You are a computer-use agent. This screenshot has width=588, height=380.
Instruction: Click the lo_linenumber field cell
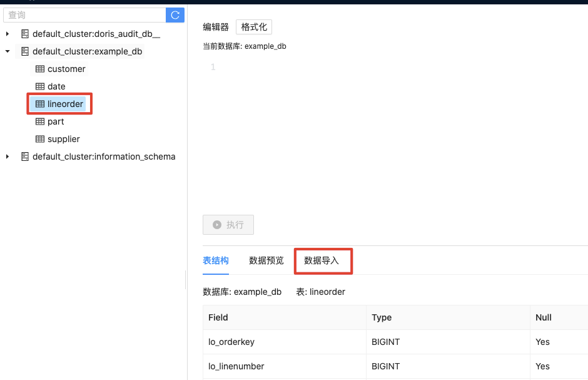(x=285, y=366)
